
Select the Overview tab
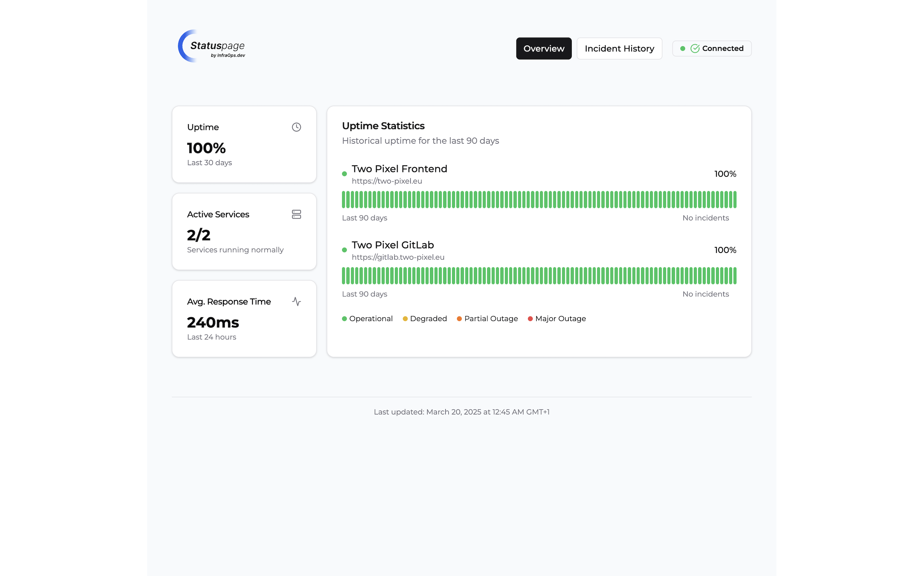544,48
